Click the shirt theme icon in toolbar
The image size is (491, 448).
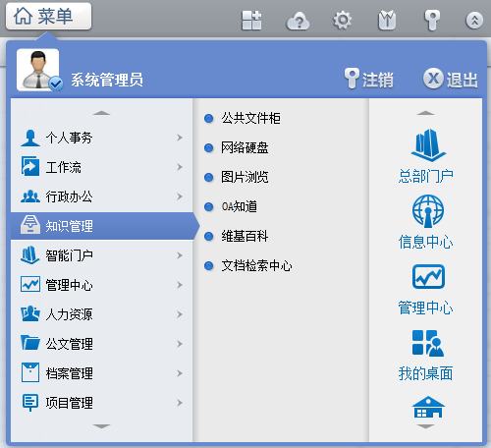[x=387, y=21]
